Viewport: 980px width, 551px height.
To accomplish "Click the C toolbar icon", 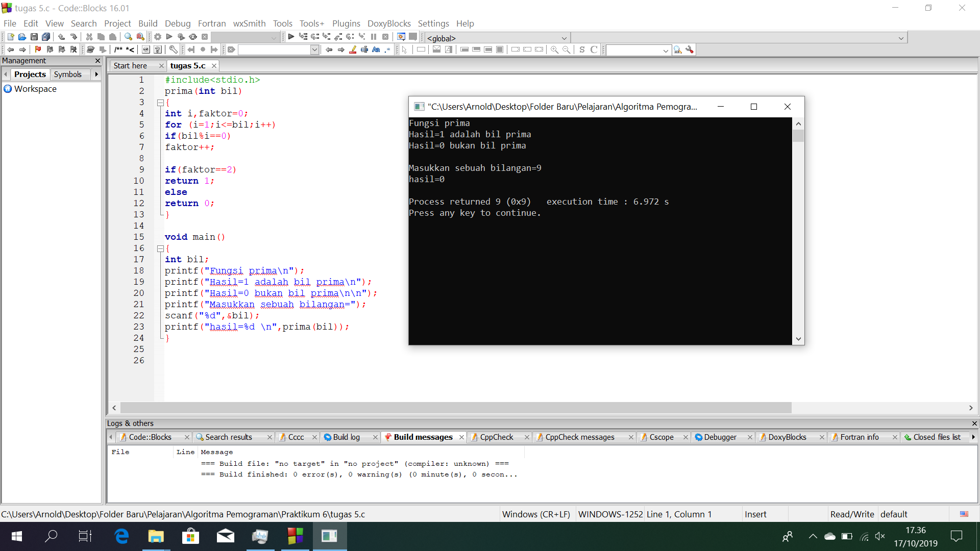I will point(594,49).
